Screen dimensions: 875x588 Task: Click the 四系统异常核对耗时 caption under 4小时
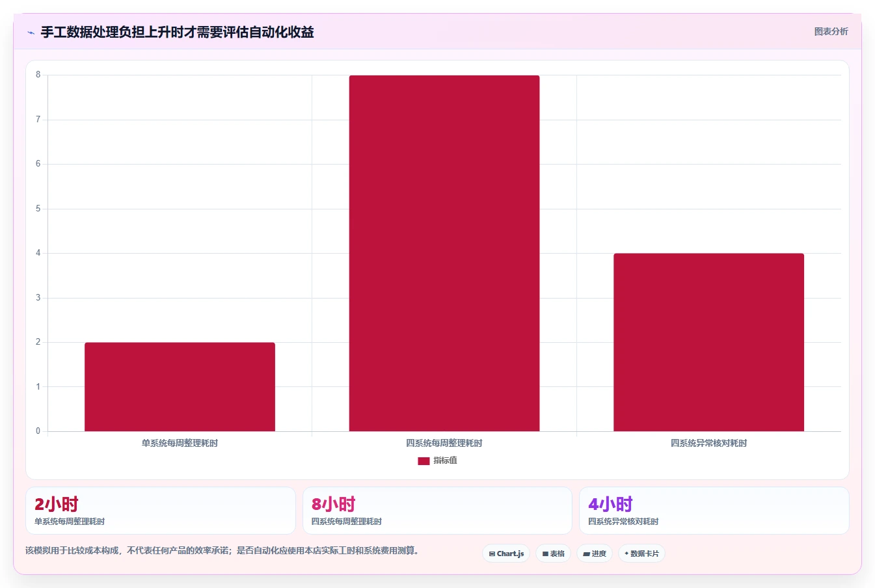(623, 522)
